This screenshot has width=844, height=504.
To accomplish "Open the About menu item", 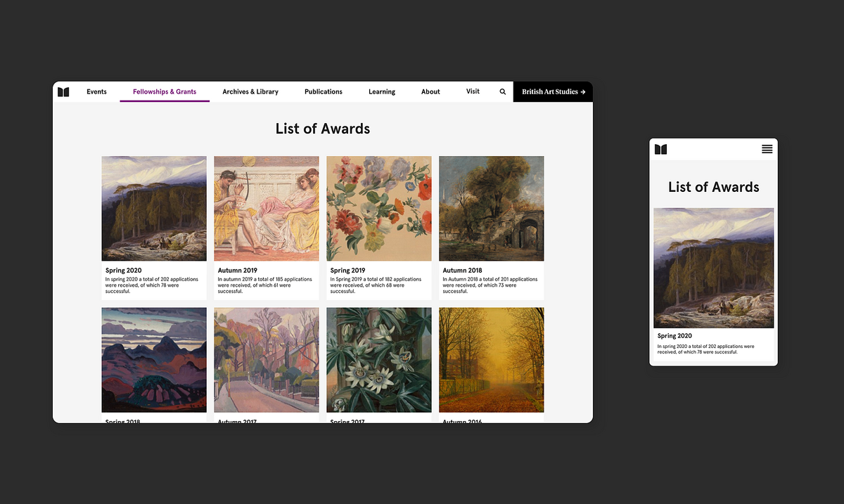I will (430, 92).
